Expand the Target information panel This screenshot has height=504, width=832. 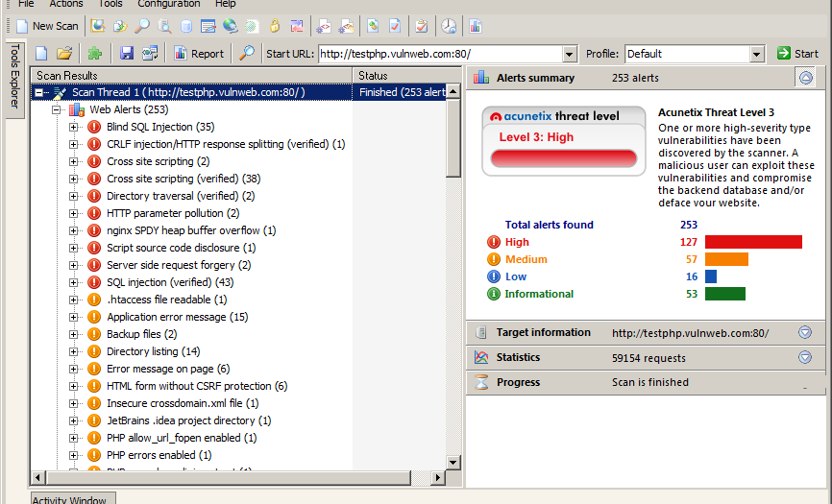(x=805, y=332)
